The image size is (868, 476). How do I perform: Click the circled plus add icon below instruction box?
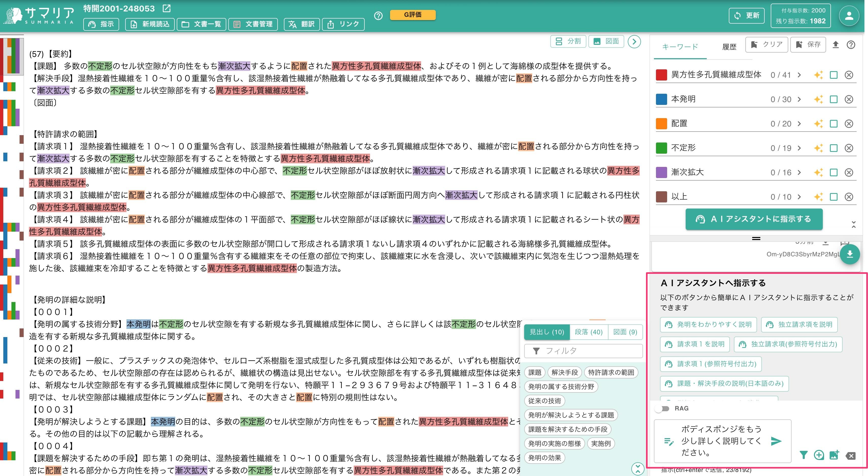[818, 455]
